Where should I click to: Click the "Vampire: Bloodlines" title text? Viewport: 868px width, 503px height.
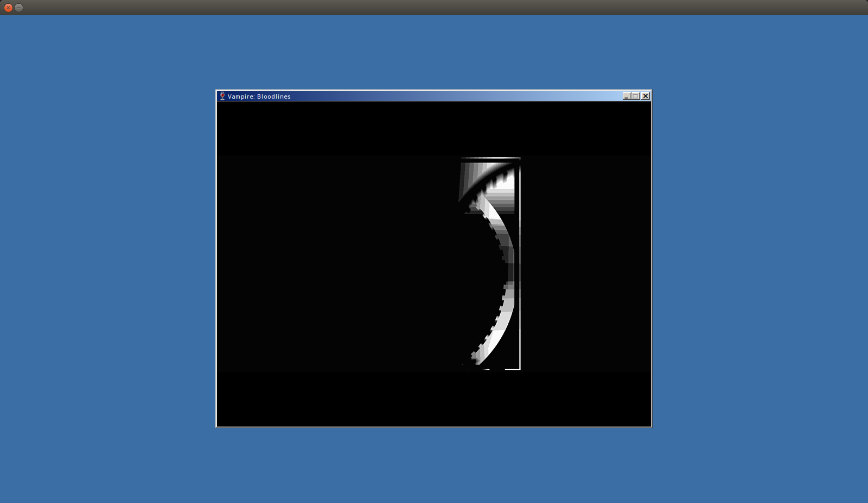[259, 96]
